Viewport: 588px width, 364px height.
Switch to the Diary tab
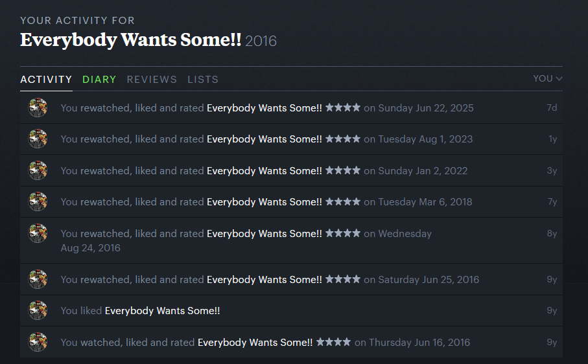(x=99, y=79)
